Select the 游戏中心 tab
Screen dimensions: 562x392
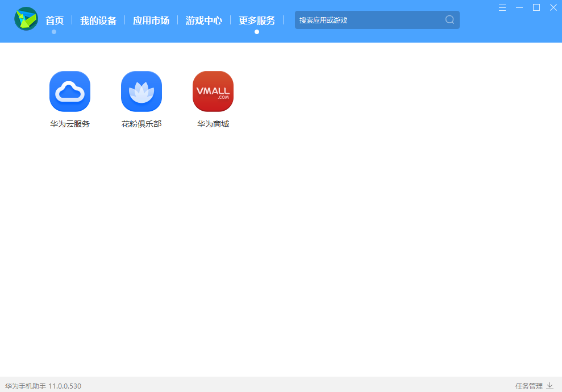tap(204, 20)
